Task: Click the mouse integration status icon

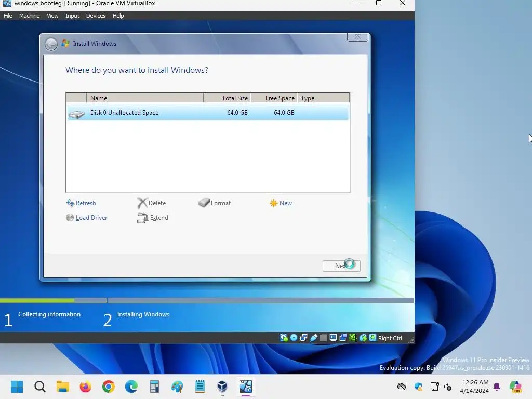Action: tap(363, 338)
